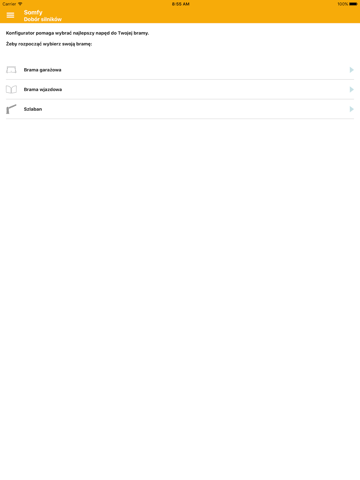This screenshot has height=480, width=360.
Task: Click the Somfy title in header
Action: click(33, 12)
